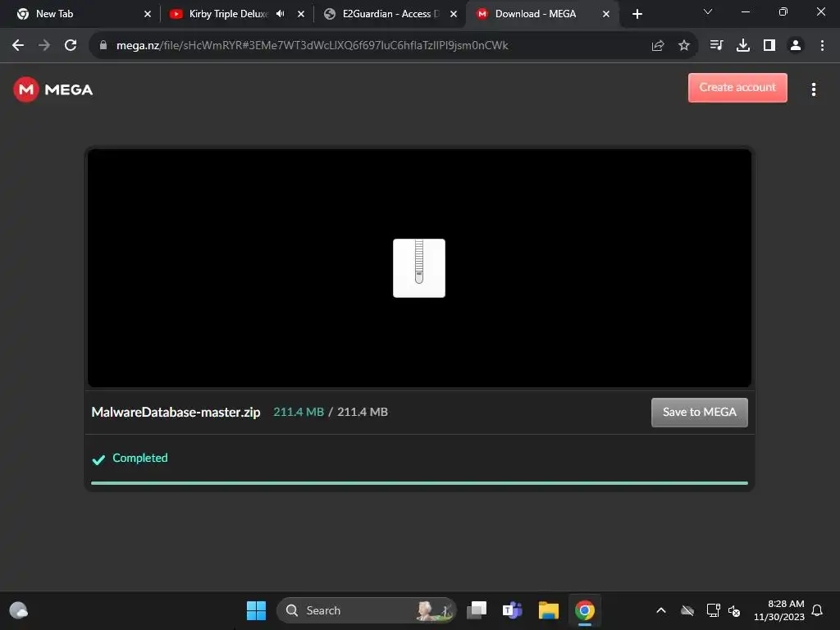Click the MEGA logo
The width and height of the screenshot is (840, 630).
pos(53,89)
